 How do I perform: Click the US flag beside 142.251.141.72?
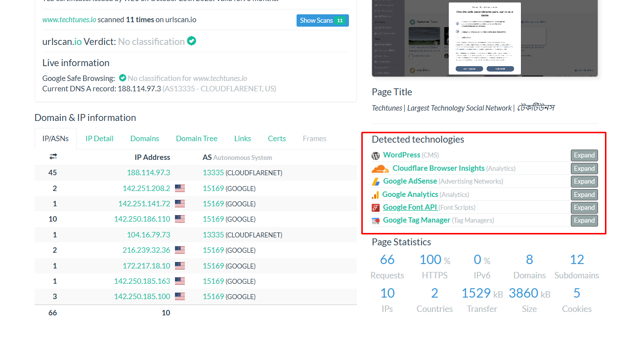tap(180, 203)
